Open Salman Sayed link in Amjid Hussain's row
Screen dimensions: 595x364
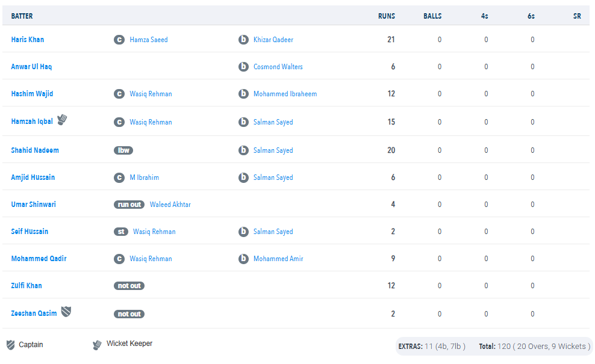pos(273,177)
